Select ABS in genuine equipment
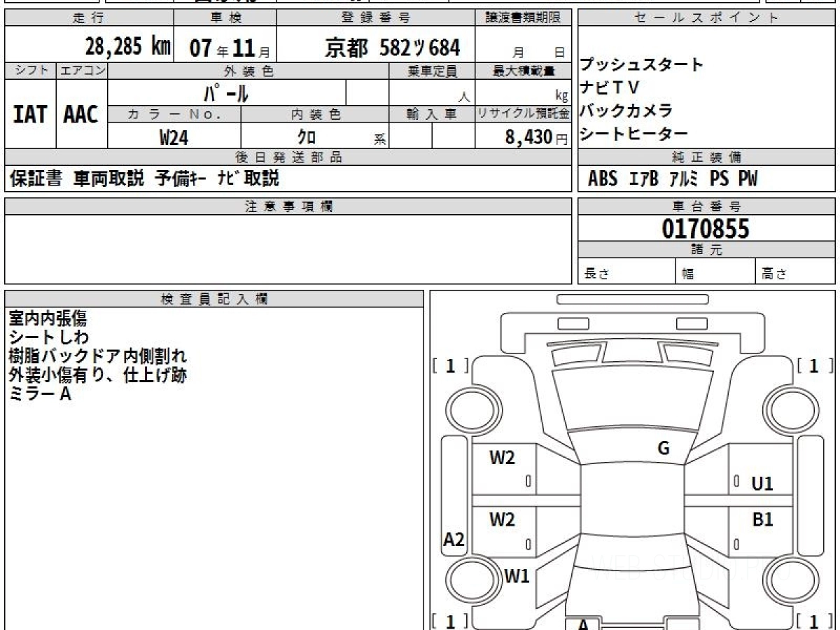Viewport: 840px width, 630px height. [603, 179]
